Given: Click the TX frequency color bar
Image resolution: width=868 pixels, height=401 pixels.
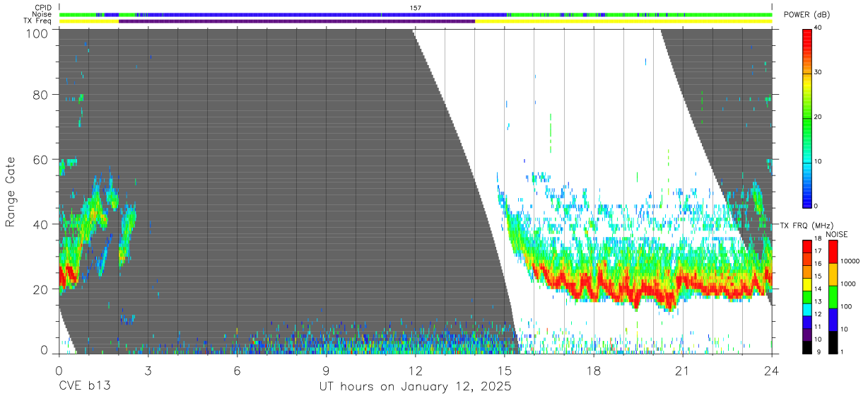Looking at the screenshot, I should (x=807, y=297).
